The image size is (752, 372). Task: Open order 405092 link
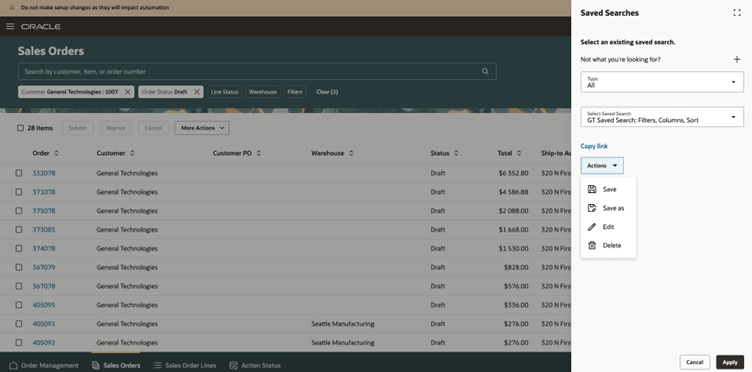click(44, 343)
